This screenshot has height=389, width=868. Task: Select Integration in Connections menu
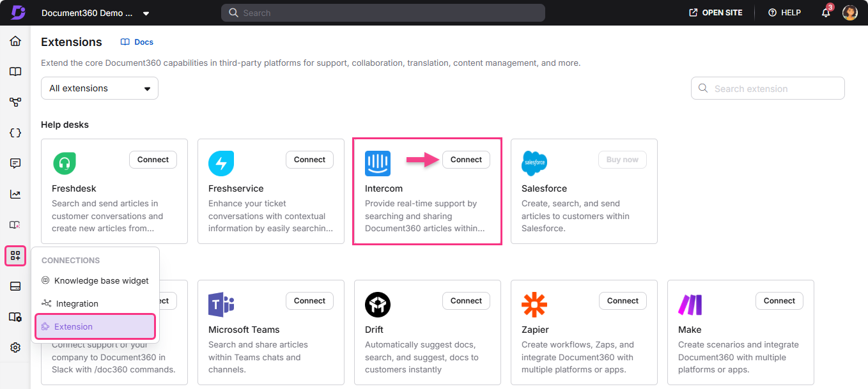pyautogui.click(x=95, y=303)
